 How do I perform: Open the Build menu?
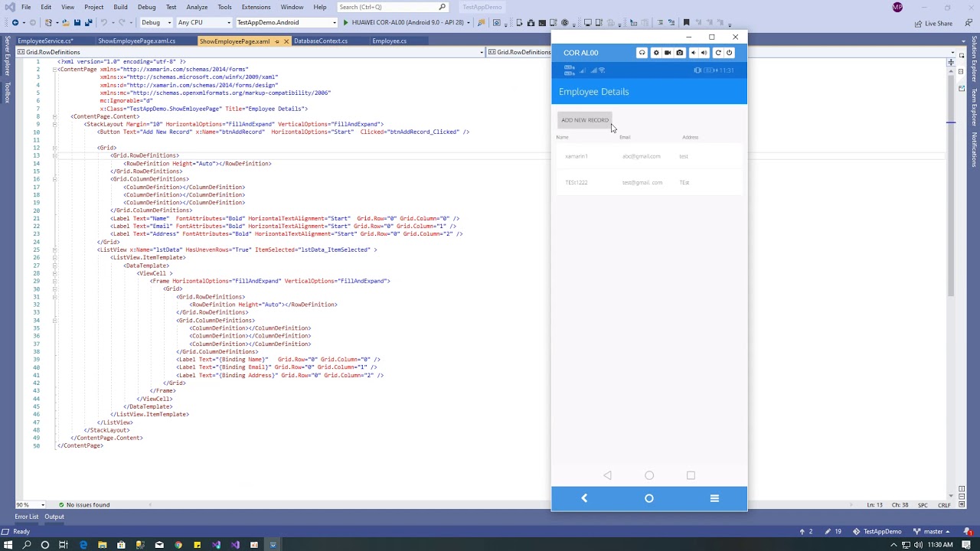pyautogui.click(x=120, y=7)
